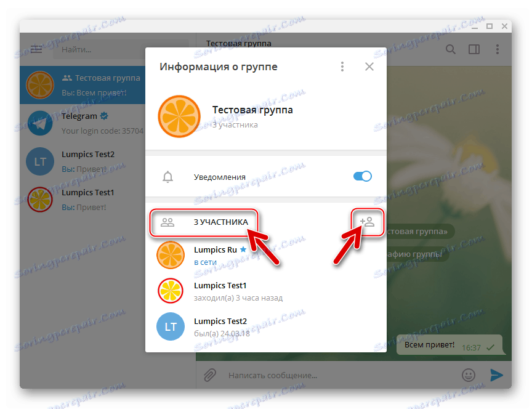Maximize the Telegram window

490,26
